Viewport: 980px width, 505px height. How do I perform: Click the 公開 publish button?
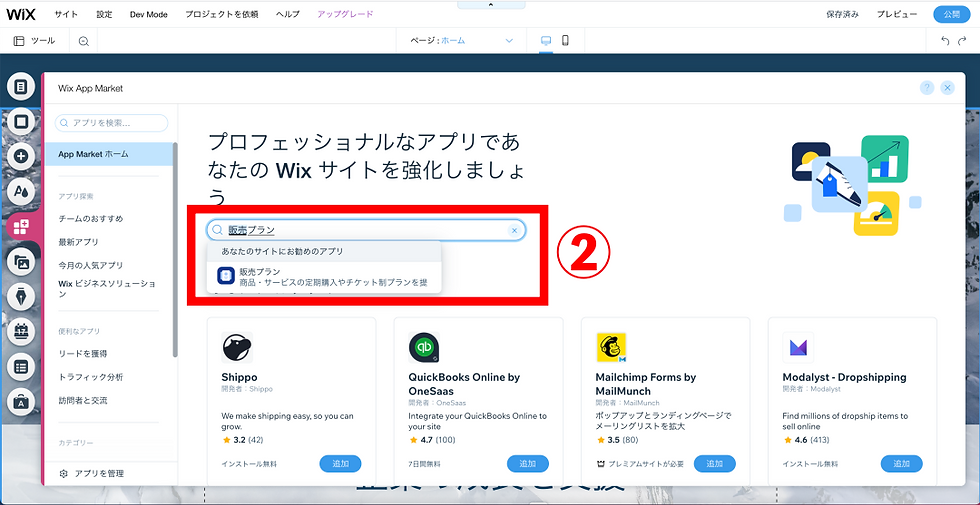952,14
